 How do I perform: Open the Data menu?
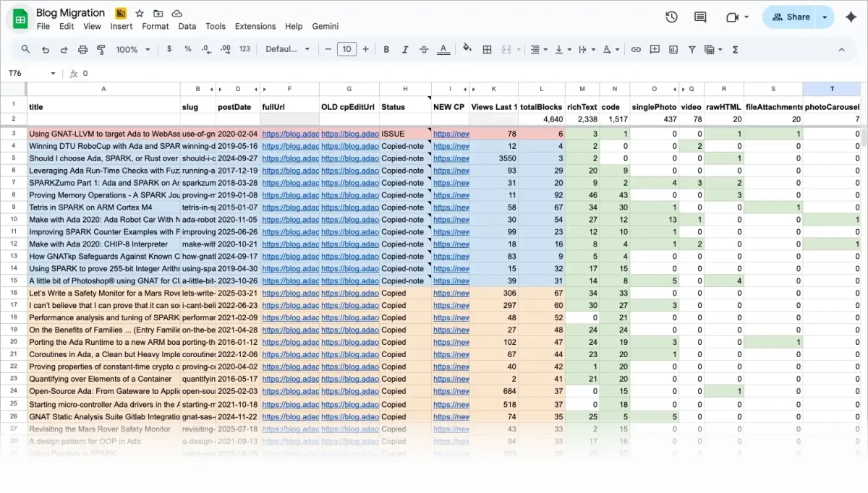click(x=187, y=26)
